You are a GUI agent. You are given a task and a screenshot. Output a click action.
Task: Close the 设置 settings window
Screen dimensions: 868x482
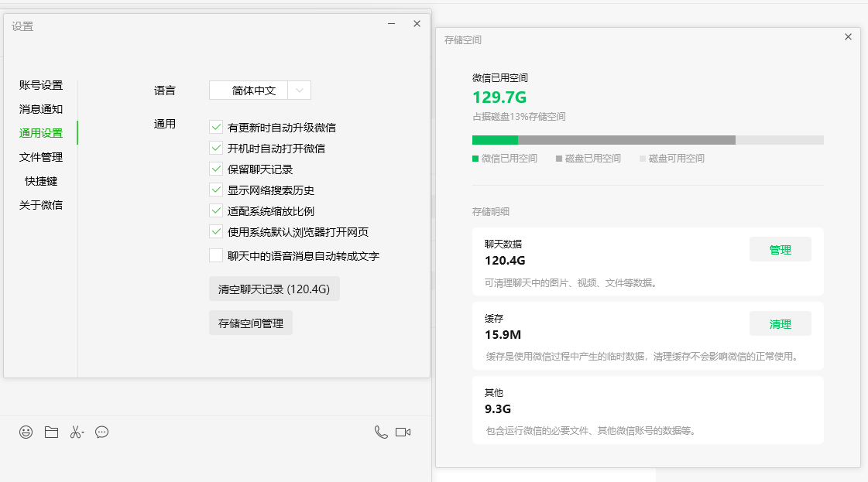coord(417,24)
